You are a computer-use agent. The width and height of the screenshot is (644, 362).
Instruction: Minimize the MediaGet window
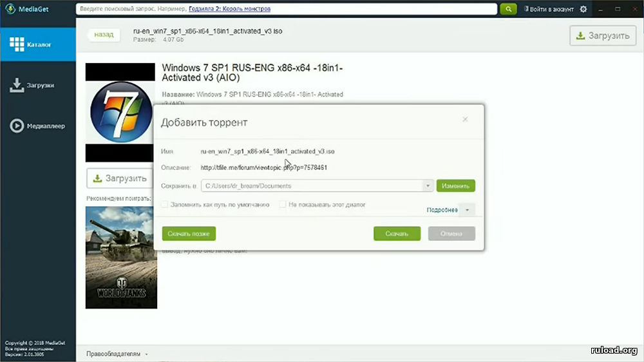pyautogui.click(x=600, y=9)
